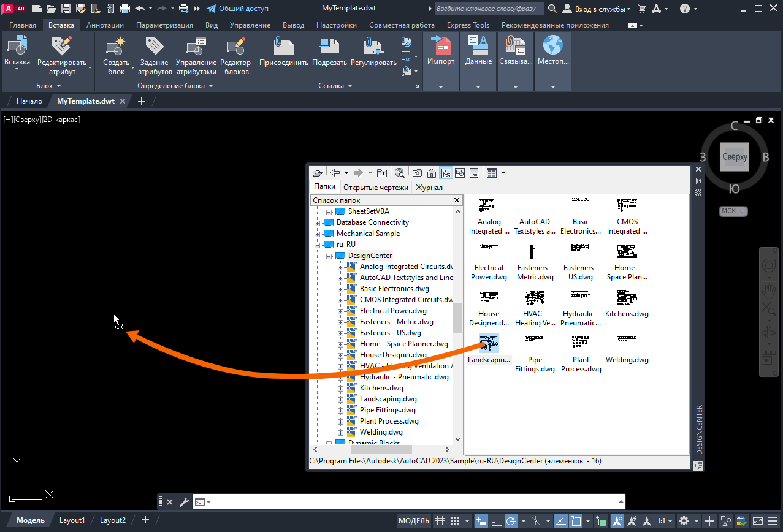The width and height of the screenshot is (783, 532).
Task: Expand Mechanical Sample folder in tree
Action: point(318,234)
